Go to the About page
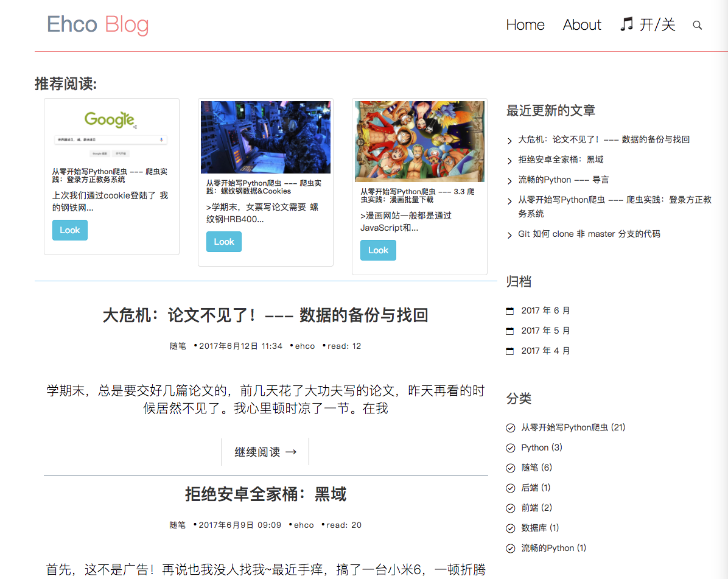 coord(581,25)
